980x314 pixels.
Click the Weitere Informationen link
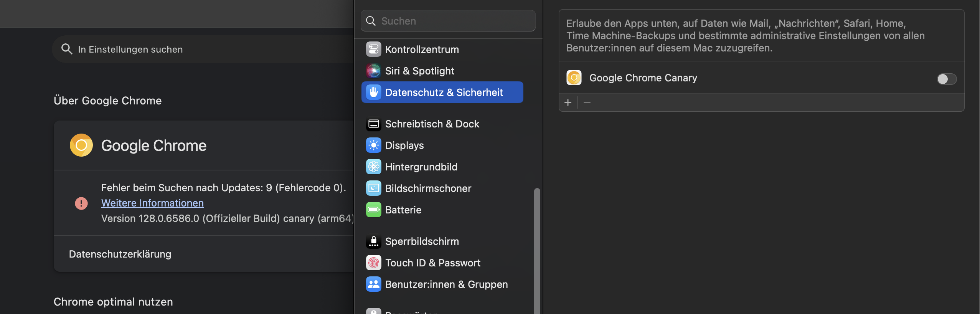[x=152, y=203]
